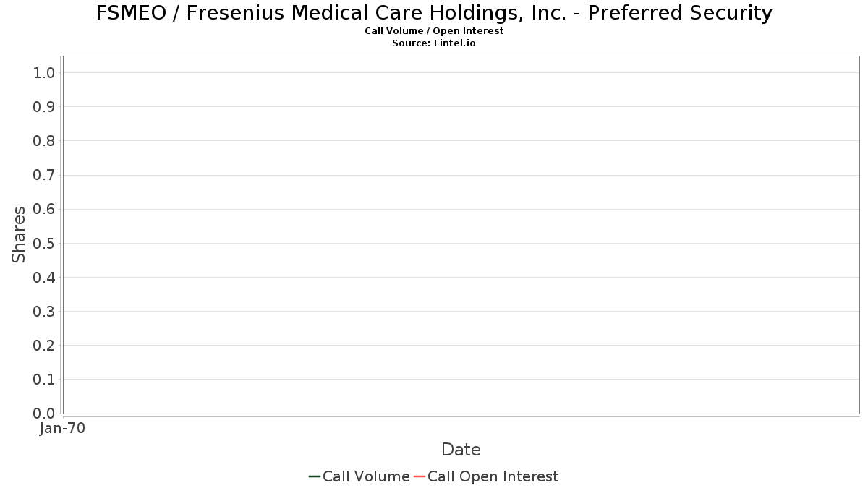The height and width of the screenshot is (488, 868).
Task: Click the center of the empty plot area
Action: [x=461, y=234]
